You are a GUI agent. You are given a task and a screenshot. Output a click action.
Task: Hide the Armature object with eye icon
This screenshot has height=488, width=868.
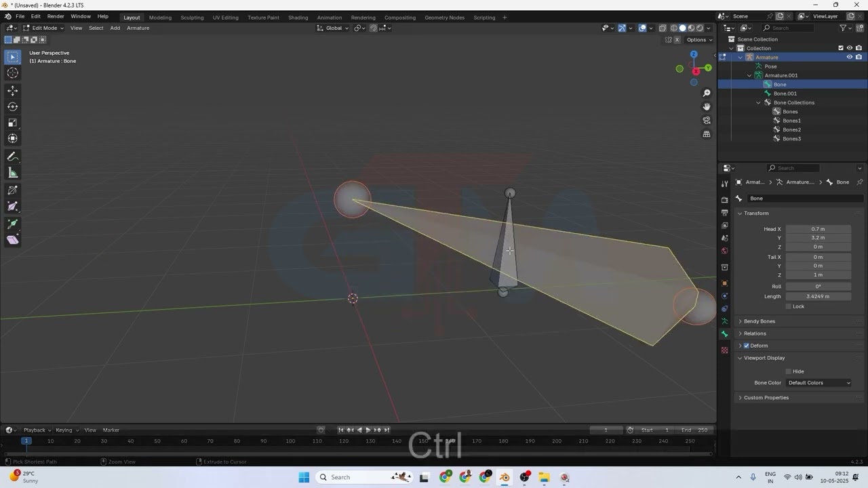[x=849, y=58]
